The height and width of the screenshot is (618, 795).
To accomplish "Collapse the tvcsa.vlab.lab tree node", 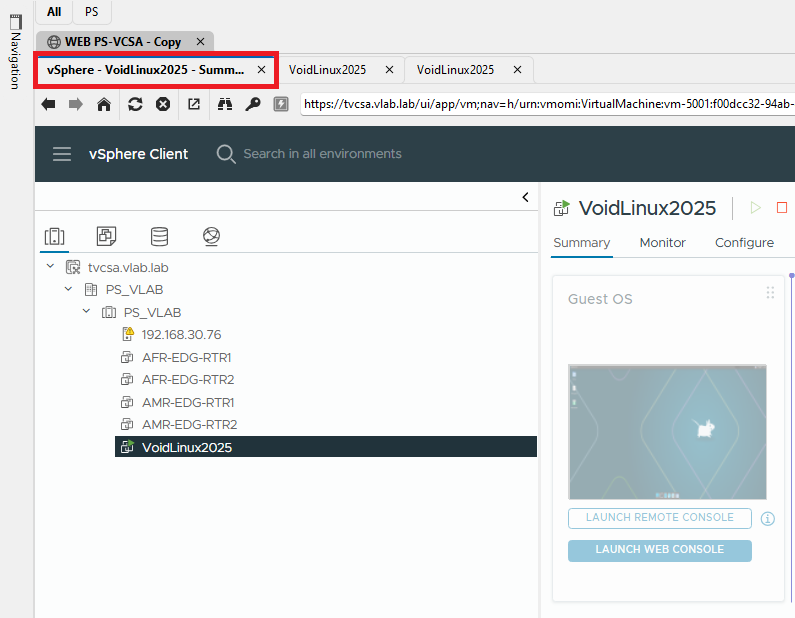I will click(x=50, y=266).
